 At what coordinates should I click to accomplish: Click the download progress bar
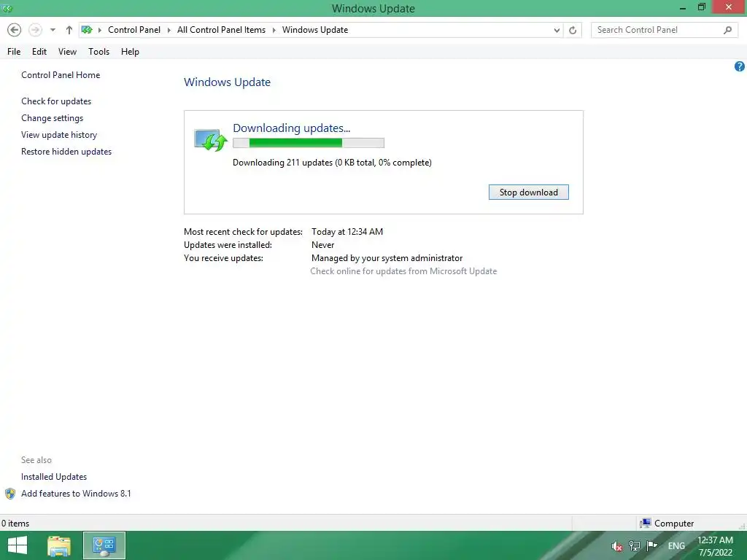pyautogui.click(x=309, y=143)
